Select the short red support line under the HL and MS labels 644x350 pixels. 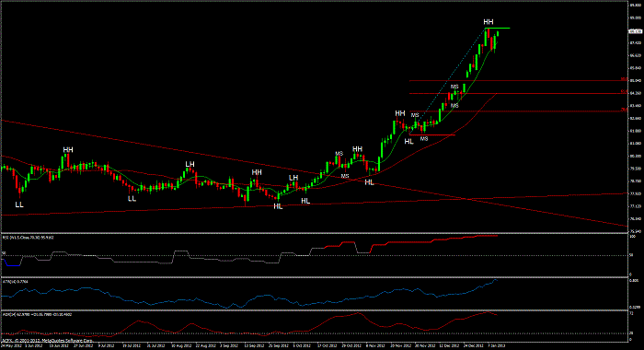point(432,134)
